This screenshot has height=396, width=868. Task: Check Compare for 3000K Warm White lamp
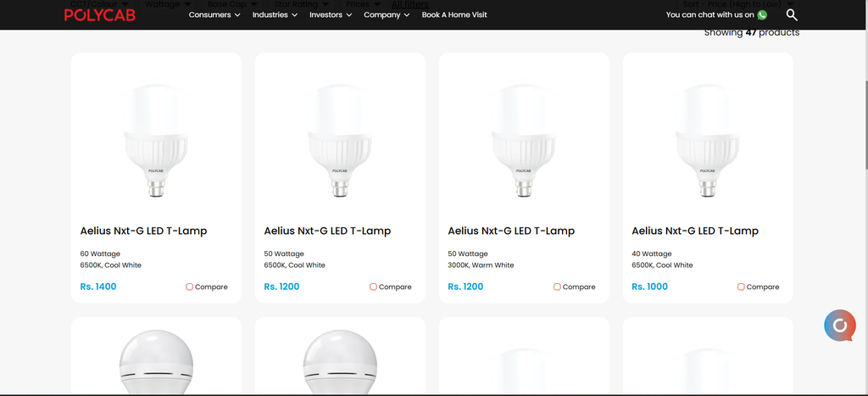[557, 287]
